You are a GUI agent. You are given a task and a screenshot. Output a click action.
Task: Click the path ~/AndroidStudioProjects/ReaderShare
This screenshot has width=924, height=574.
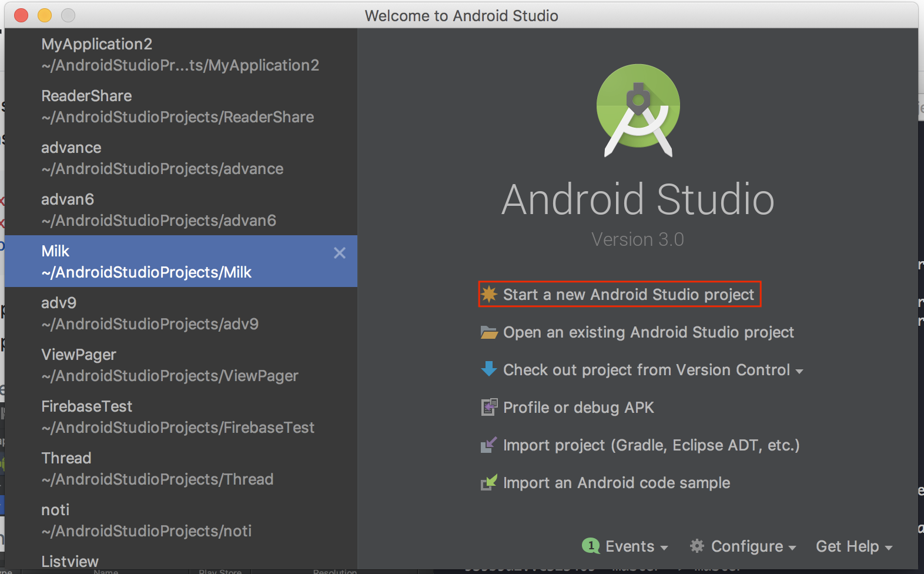coord(178,117)
